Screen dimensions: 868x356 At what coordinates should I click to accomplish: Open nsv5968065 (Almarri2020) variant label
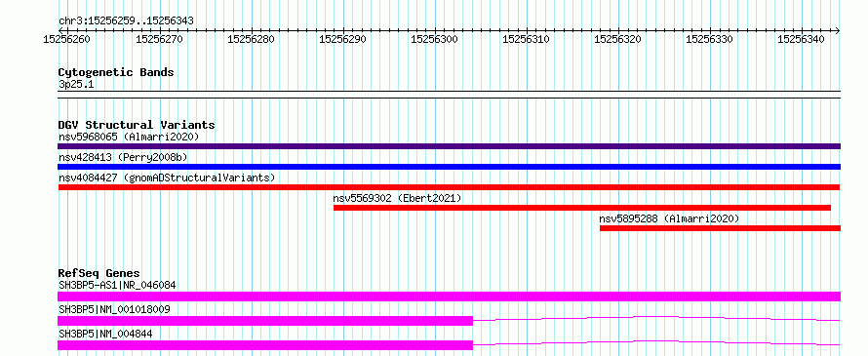click(129, 137)
